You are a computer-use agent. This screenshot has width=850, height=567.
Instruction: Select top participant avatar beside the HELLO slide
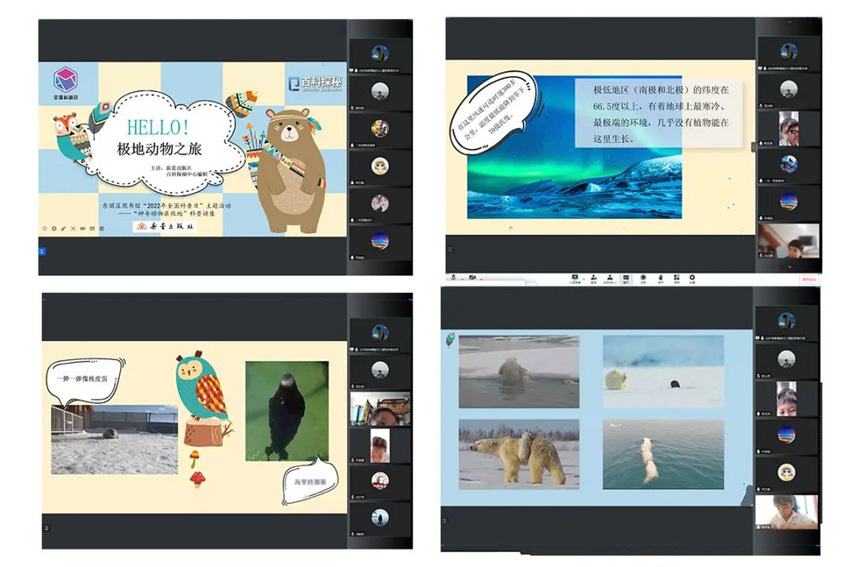380,53
